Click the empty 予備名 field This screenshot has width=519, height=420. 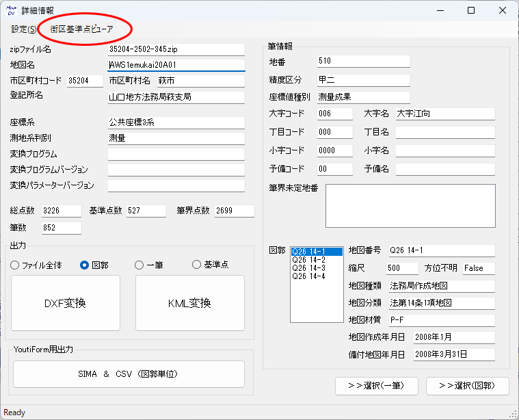(x=445, y=169)
